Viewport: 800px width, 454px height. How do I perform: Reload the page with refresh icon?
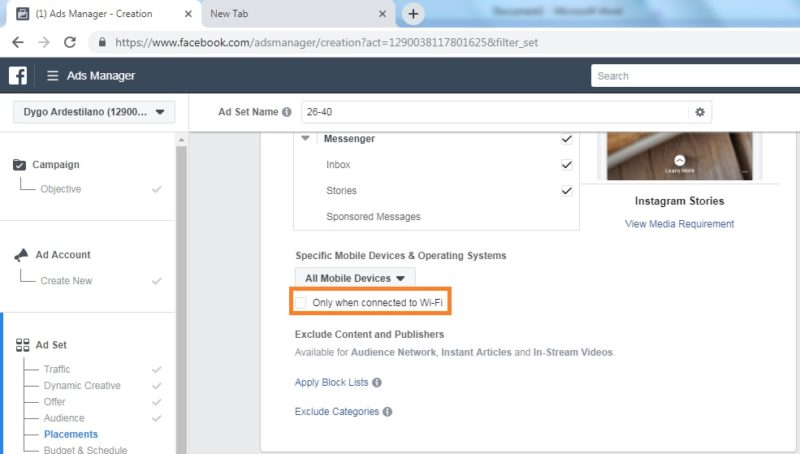[x=70, y=42]
